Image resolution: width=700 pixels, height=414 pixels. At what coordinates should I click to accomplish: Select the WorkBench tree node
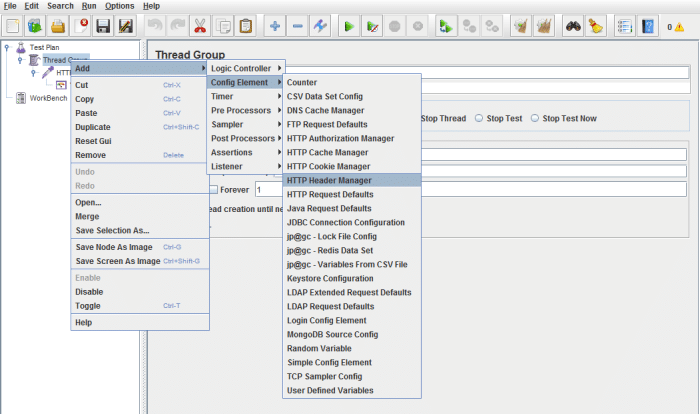pyautogui.click(x=48, y=98)
